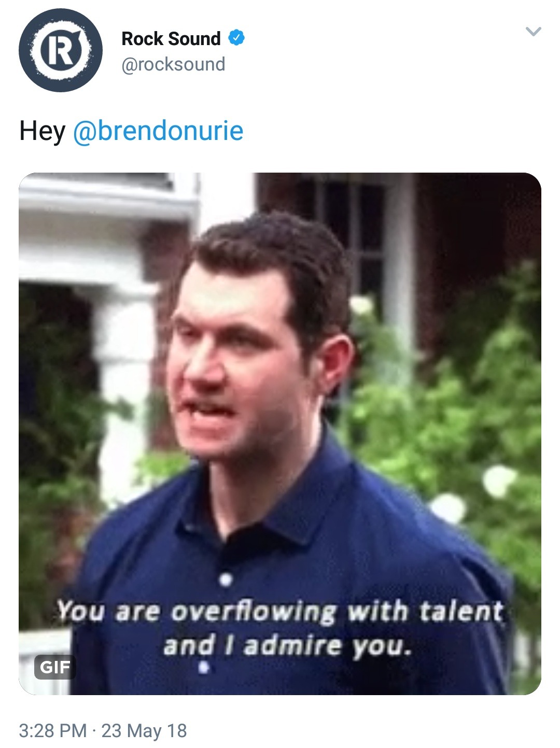Click the "and I admire you." caption

click(288, 646)
